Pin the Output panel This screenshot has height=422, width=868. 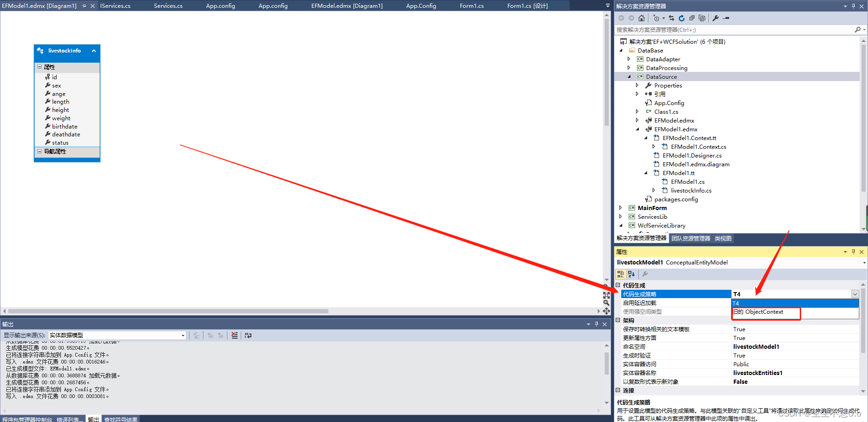[x=596, y=324]
